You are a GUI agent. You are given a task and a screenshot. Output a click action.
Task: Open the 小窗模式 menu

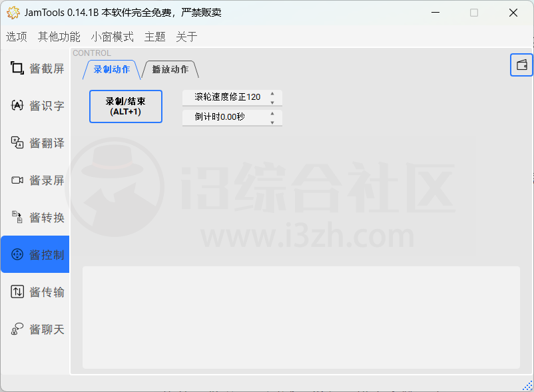[112, 37]
